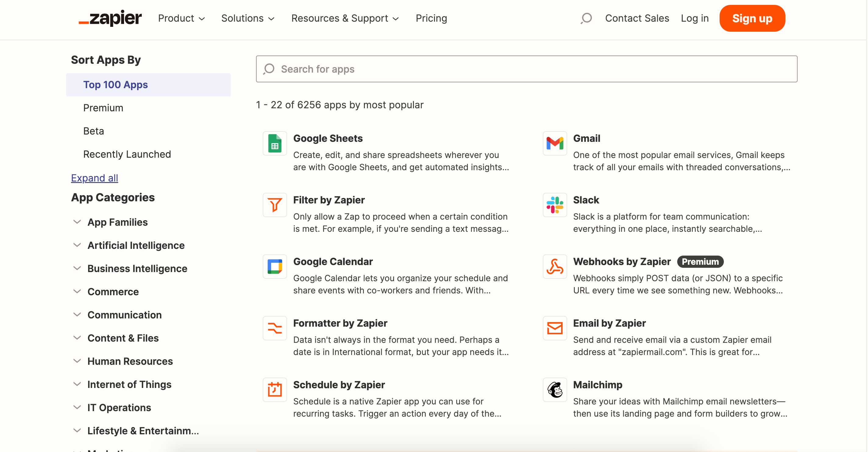Open the Google Sheets app title

pos(328,138)
